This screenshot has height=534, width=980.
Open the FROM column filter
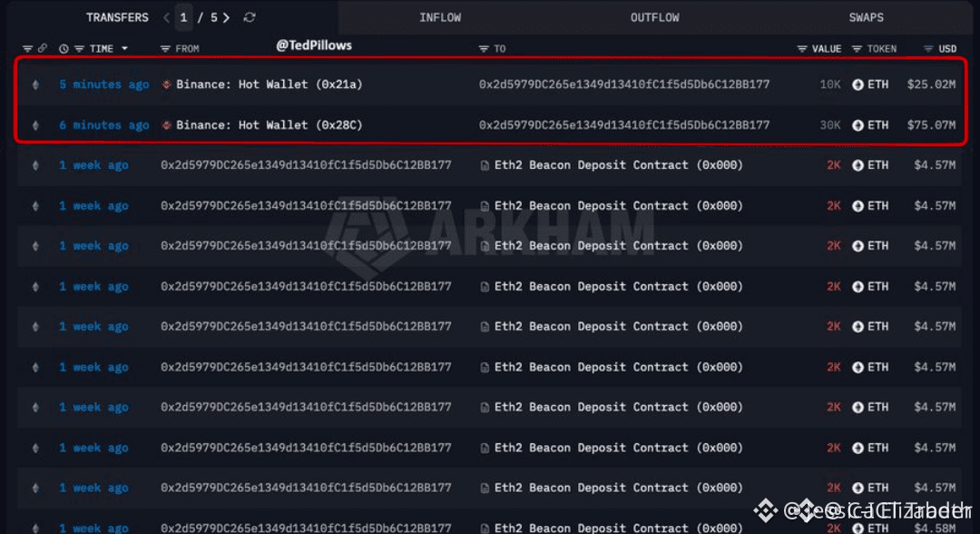165,49
